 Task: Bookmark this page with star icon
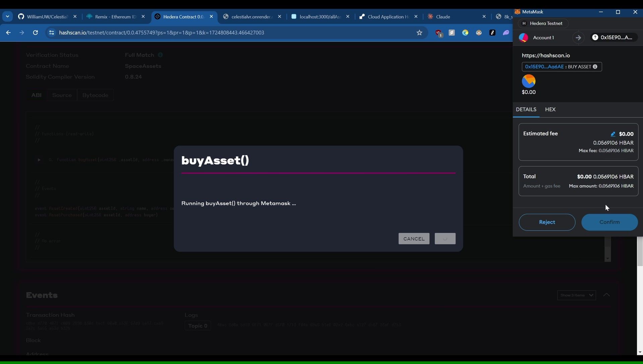[x=419, y=32]
